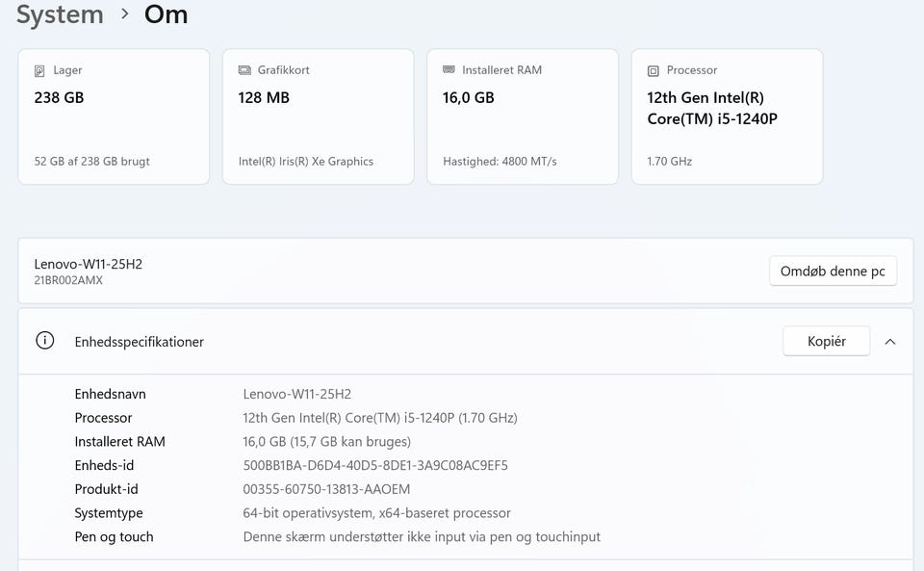Click the Intel(R) Iris(R) Xe Graphics text
Viewport: 924px width, 571px height.
point(306,161)
